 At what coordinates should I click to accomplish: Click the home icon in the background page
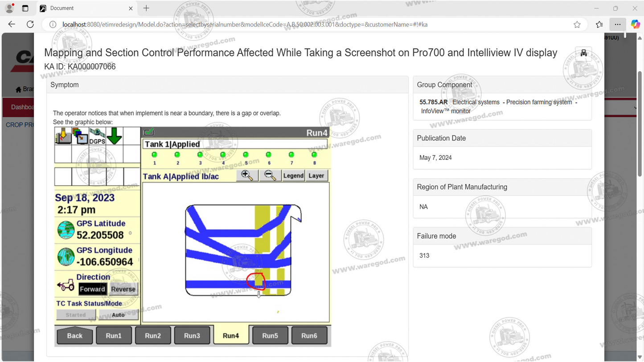(18, 89)
